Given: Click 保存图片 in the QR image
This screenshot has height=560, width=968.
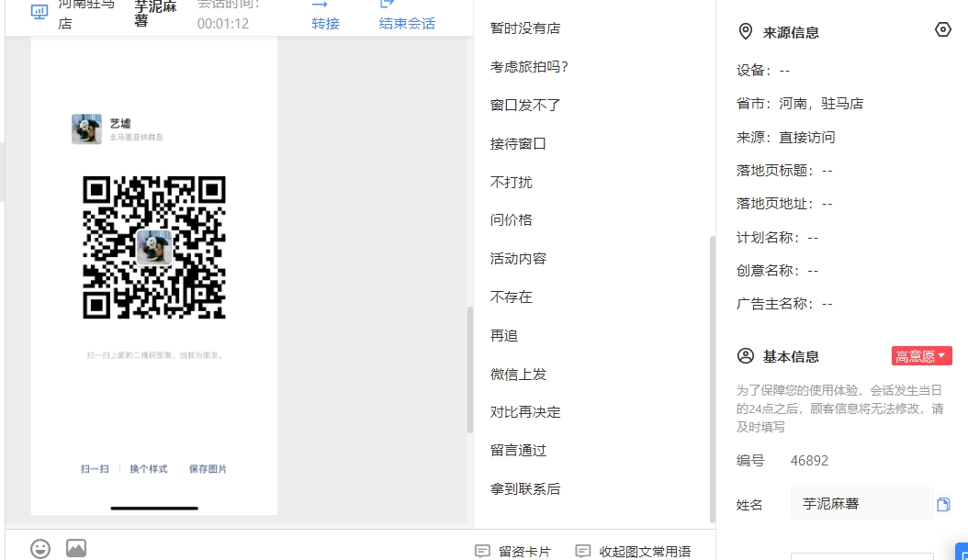Looking at the screenshot, I should [x=208, y=469].
